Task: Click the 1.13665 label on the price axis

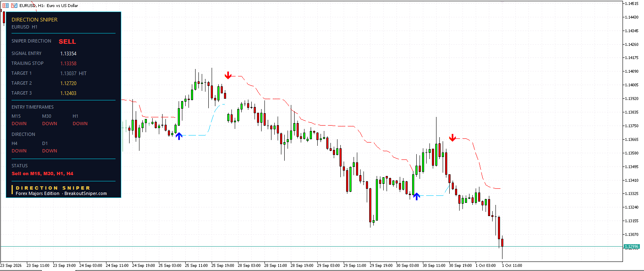Action: pyautogui.click(x=632, y=140)
